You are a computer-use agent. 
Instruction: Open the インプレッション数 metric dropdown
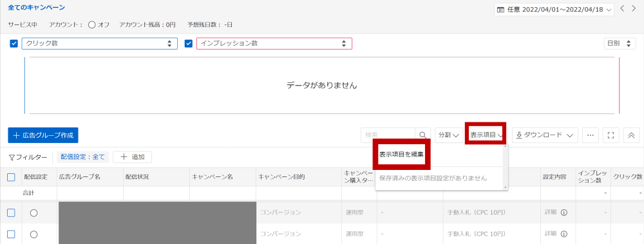pos(274,43)
